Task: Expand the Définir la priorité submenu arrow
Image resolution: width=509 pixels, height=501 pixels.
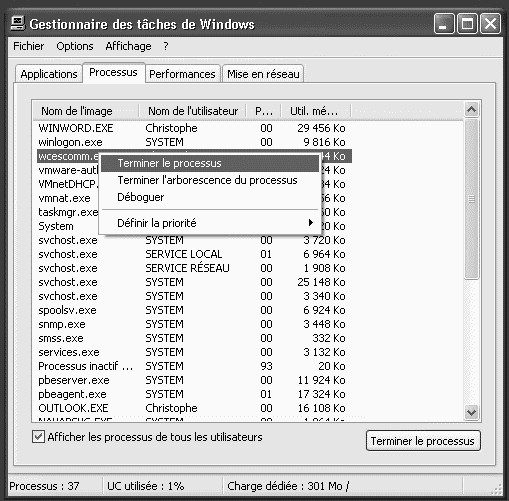Action: 311,222
